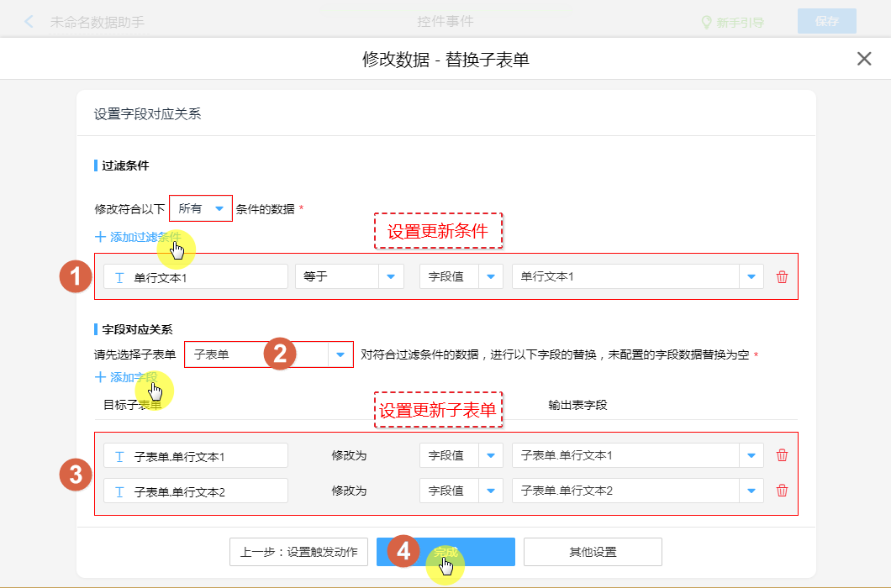Close the 修改数据 - 替换子表单 dialog
891x588 pixels.
click(x=864, y=59)
